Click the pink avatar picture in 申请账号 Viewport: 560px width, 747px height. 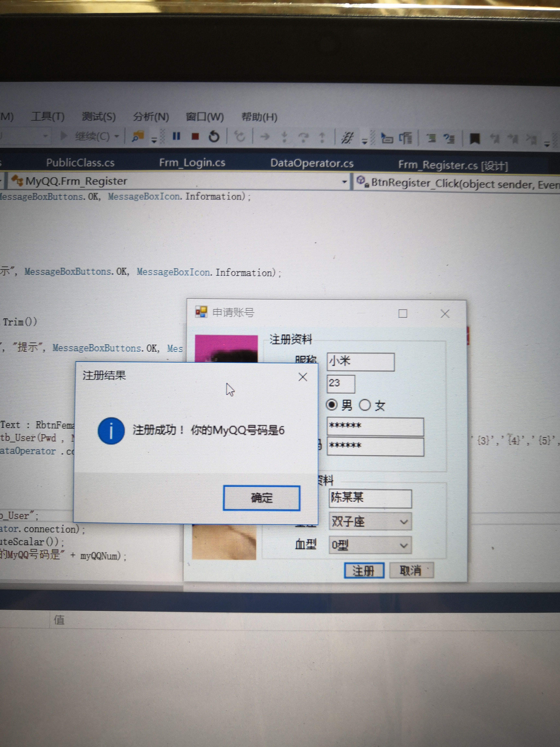226,349
